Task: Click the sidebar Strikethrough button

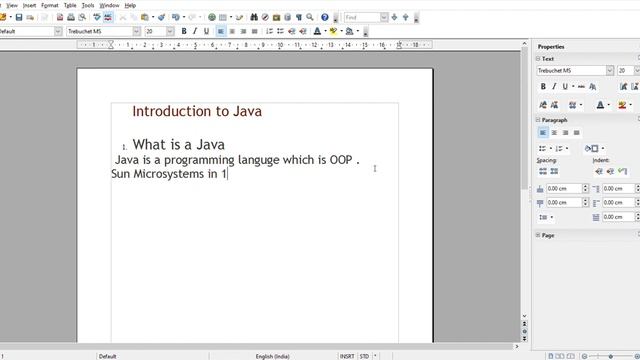Action: 581,87
